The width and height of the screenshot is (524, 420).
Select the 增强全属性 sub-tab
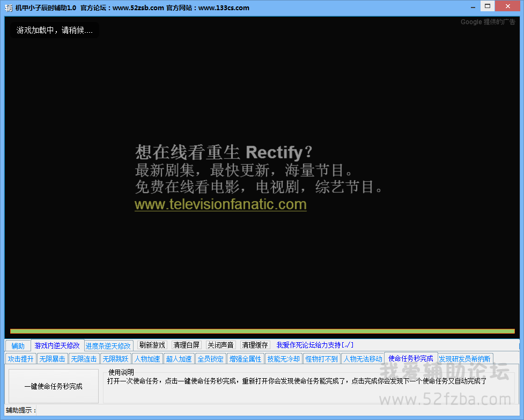245,359
